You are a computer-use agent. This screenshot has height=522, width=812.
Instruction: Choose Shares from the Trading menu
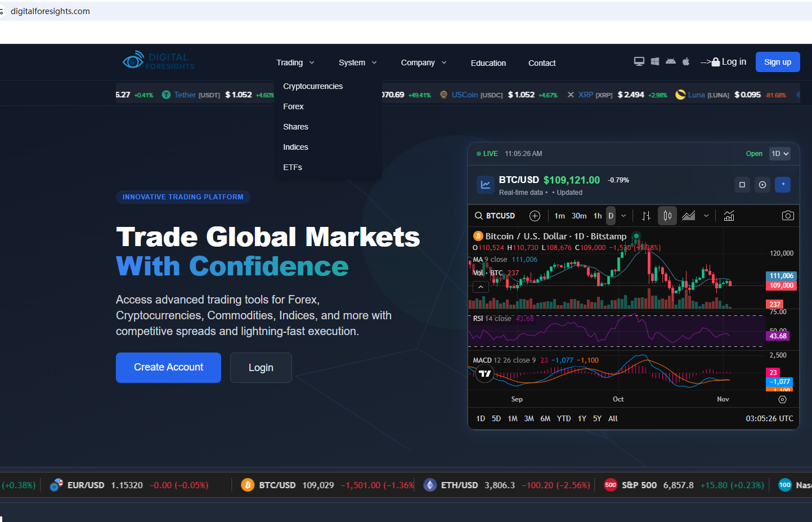tap(295, 127)
